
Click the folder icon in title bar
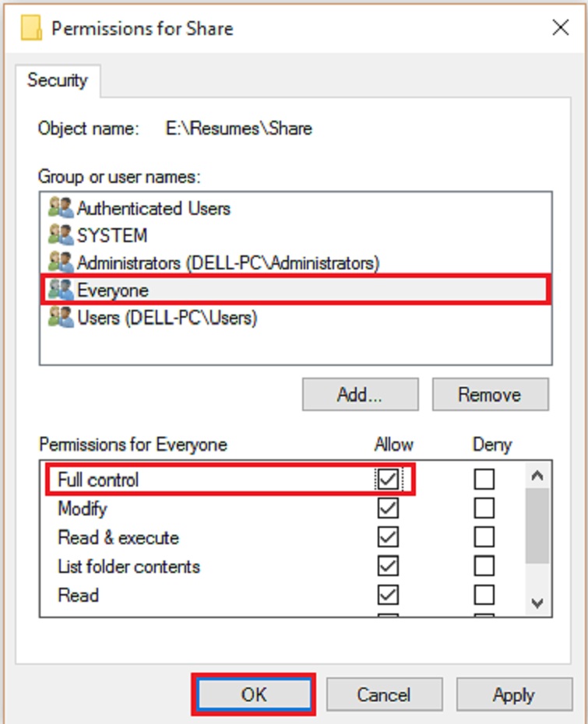pyautogui.click(x=31, y=29)
